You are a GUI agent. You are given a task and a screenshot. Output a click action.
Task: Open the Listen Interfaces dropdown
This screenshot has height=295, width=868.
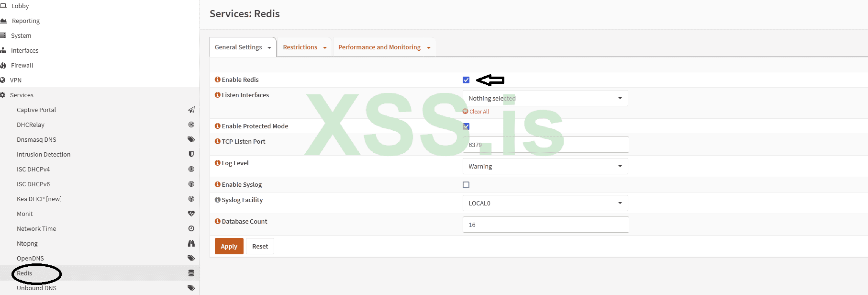545,98
